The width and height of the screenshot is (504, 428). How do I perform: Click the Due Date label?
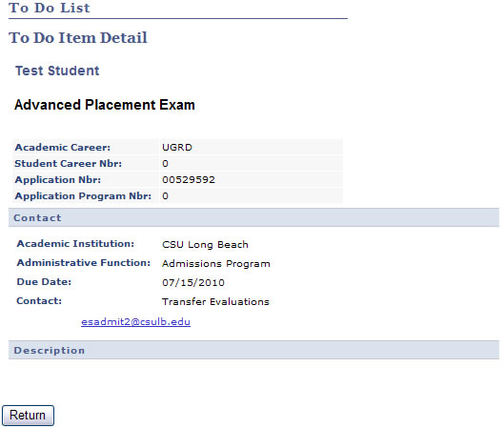pyautogui.click(x=44, y=282)
